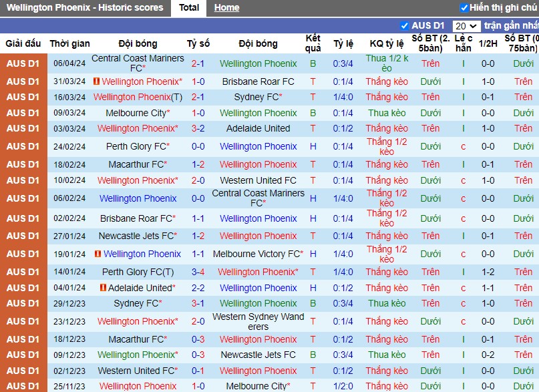Select the Giải đấu column header
The width and height of the screenshot is (539, 392).
point(23,43)
